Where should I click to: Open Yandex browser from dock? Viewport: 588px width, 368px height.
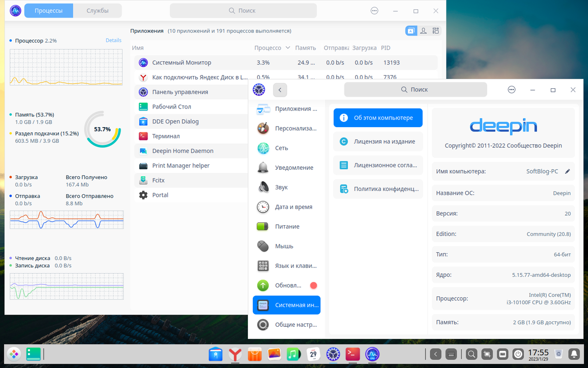tap(236, 353)
